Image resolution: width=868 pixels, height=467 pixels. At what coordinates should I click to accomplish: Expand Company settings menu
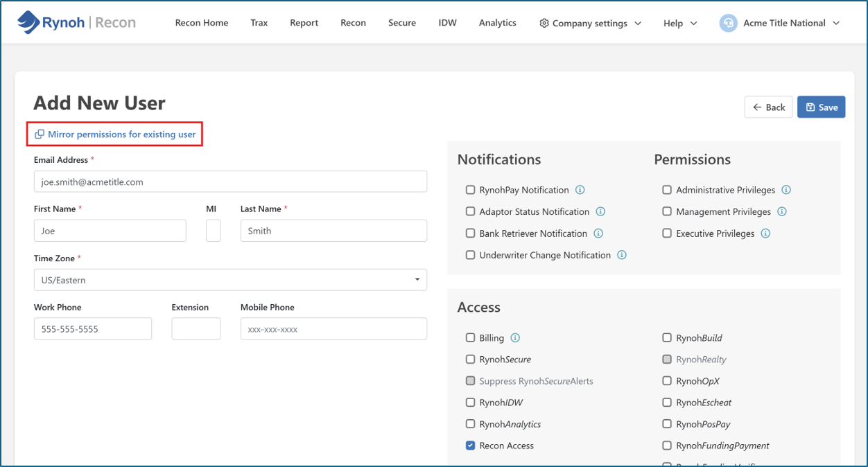coord(591,23)
